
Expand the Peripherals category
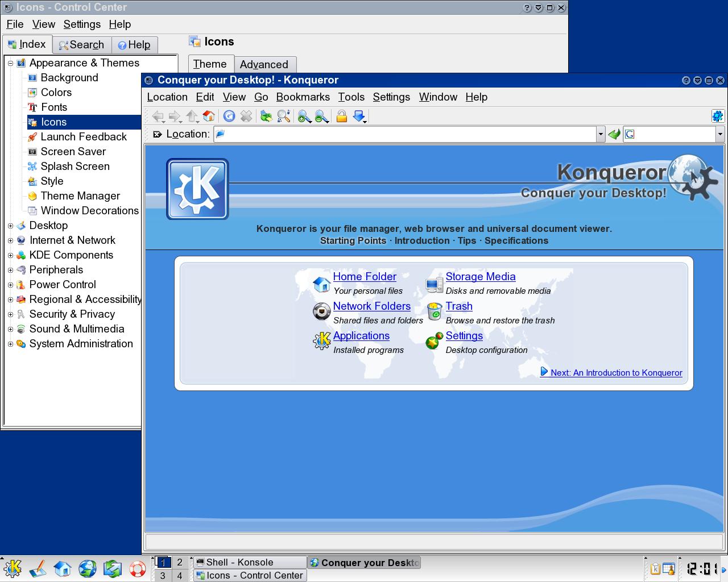tap(10, 270)
